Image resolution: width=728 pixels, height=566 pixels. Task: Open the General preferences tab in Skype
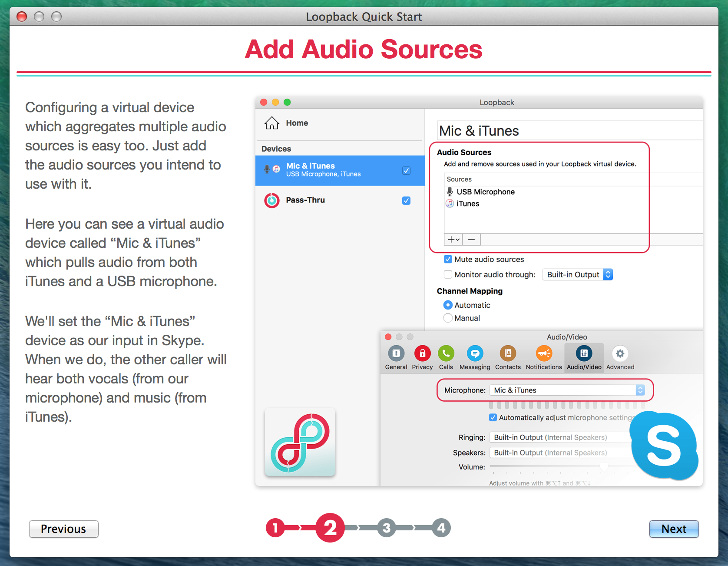[396, 358]
